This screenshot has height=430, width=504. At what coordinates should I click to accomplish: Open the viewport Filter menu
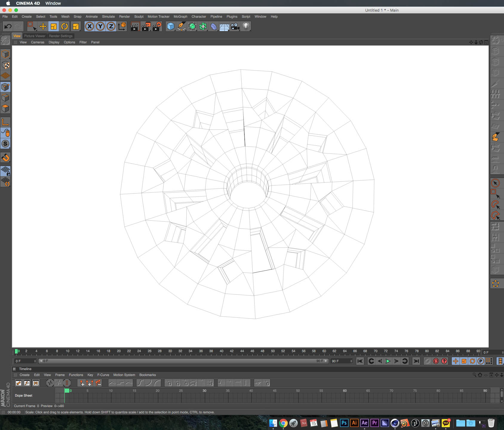tap(83, 42)
